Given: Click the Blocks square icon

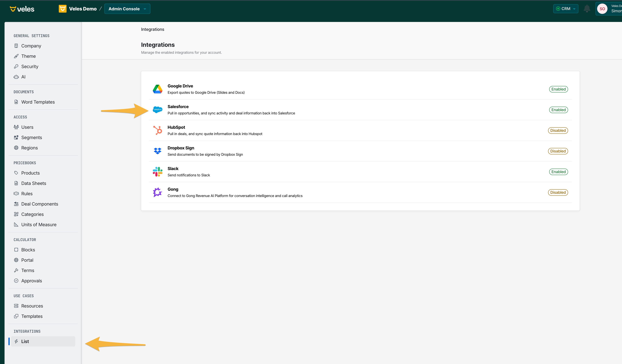Looking at the screenshot, I should pos(16,250).
